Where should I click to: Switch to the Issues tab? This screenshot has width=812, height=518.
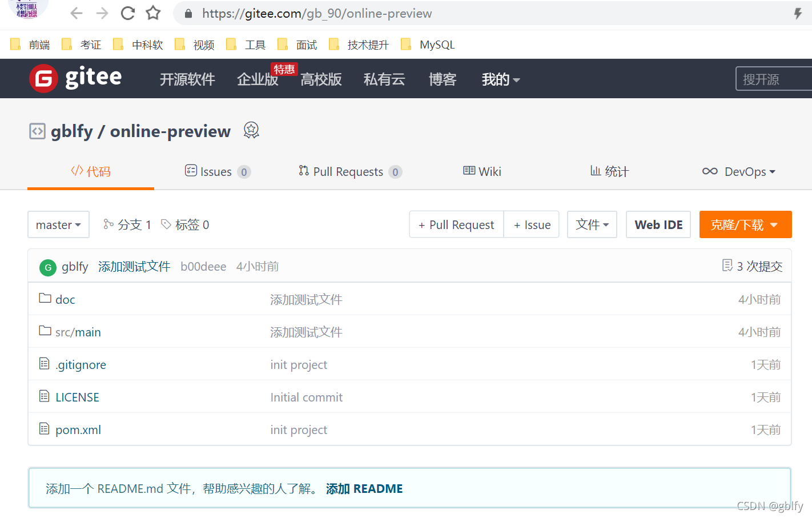click(218, 171)
